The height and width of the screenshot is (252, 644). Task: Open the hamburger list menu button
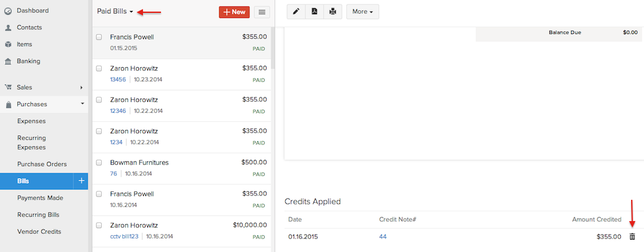[262, 12]
